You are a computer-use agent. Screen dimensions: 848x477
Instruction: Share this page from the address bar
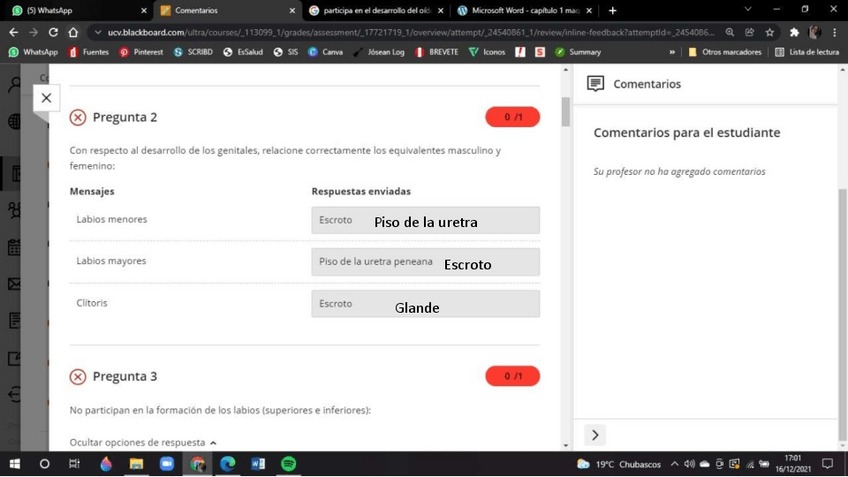click(750, 32)
